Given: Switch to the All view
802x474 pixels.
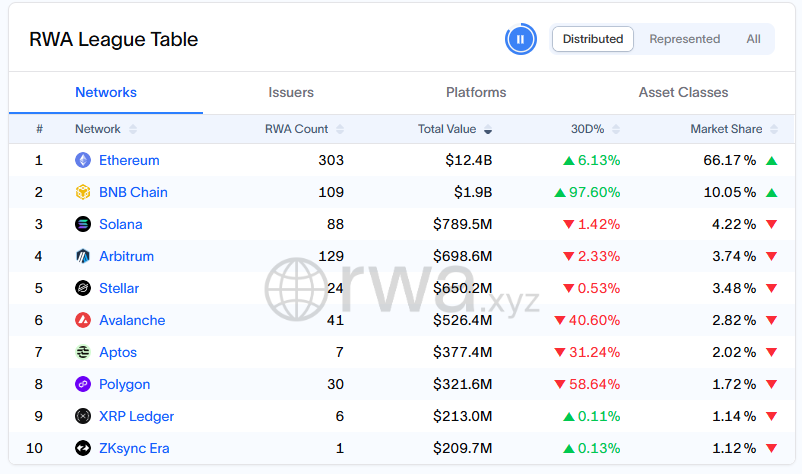Looking at the screenshot, I should tap(753, 39).
